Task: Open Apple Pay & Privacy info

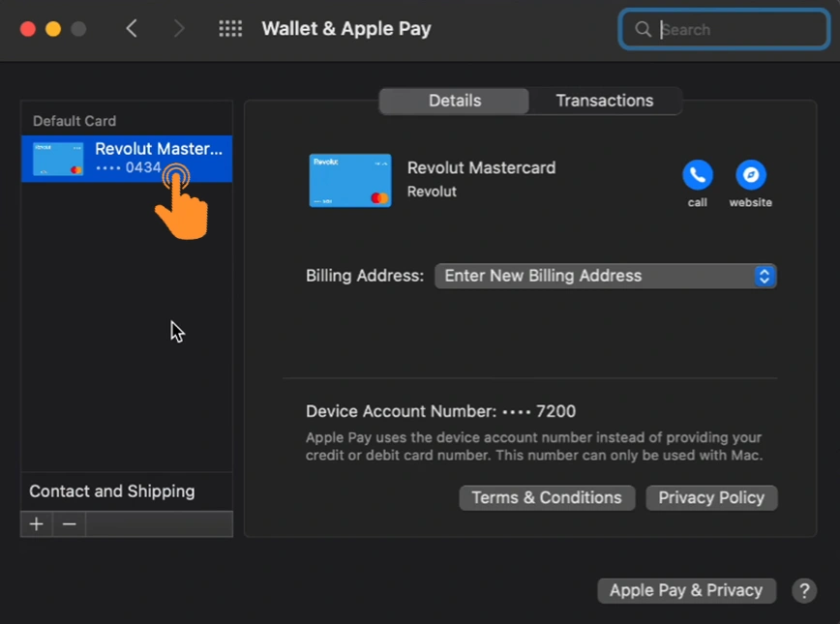Action: tap(686, 590)
